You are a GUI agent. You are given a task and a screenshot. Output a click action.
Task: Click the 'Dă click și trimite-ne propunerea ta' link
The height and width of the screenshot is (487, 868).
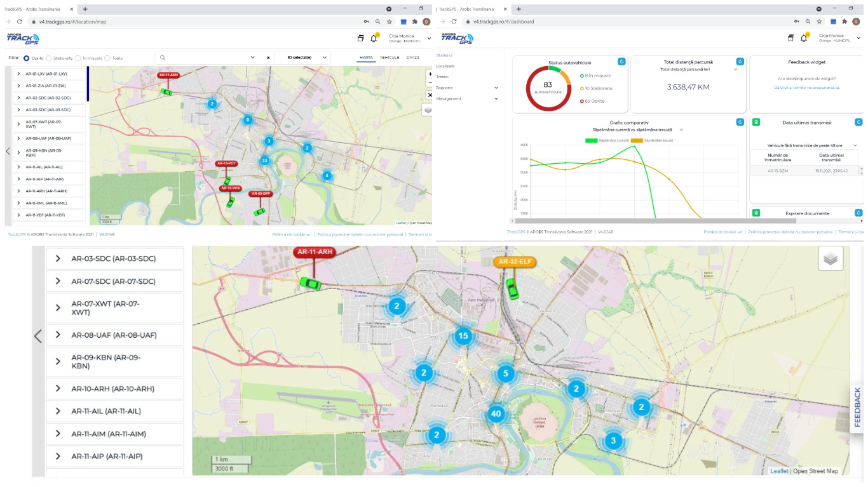click(806, 88)
